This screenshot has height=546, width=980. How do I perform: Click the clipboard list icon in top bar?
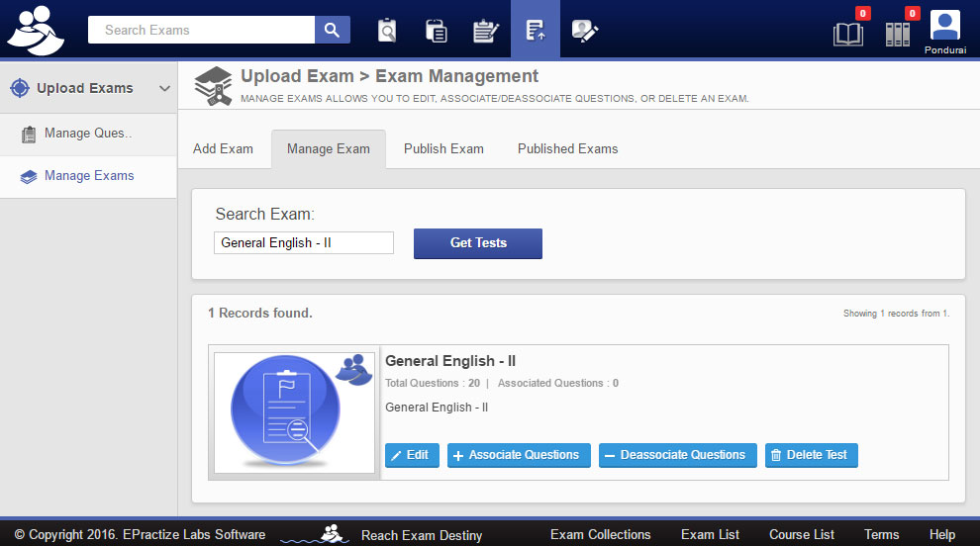(436, 31)
